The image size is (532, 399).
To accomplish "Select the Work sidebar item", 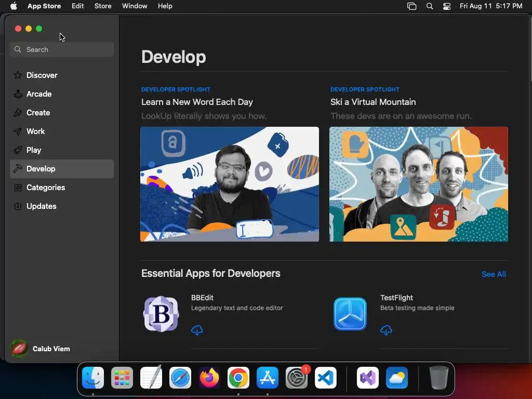I will pyautogui.click(x=62, y=131).
